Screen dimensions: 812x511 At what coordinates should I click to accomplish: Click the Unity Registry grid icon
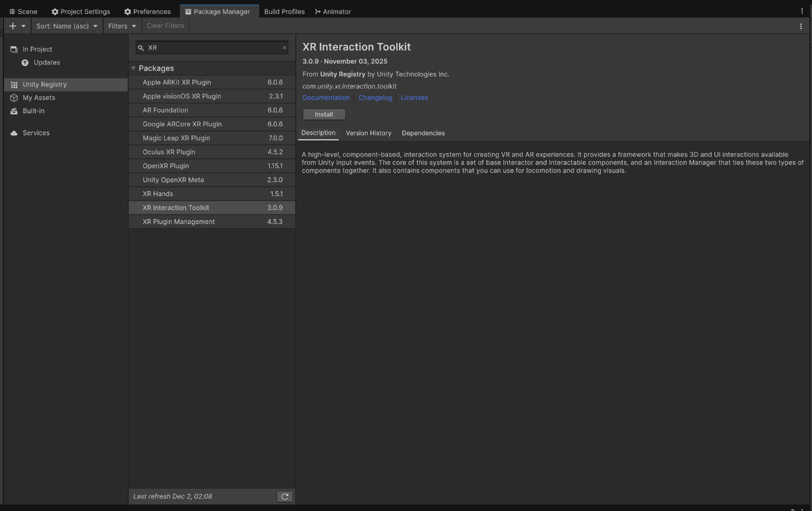pyautogui.click(x=14, y=85)
